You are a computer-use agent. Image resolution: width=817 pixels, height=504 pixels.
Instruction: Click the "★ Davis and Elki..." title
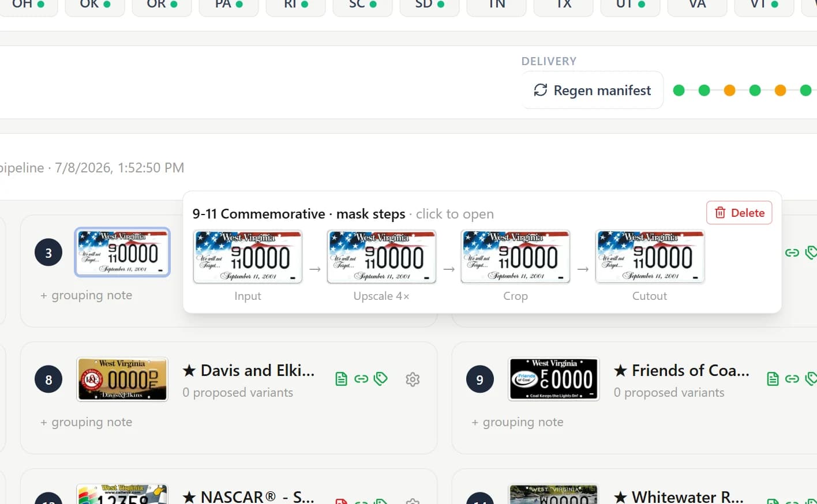(x=249, y=370)
